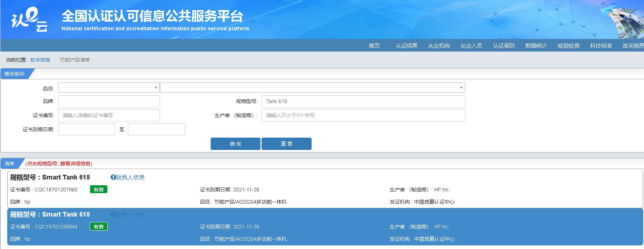
Task: Click the 节能产品清单 breadcrumb text
Action: click(x=75, y=60)
